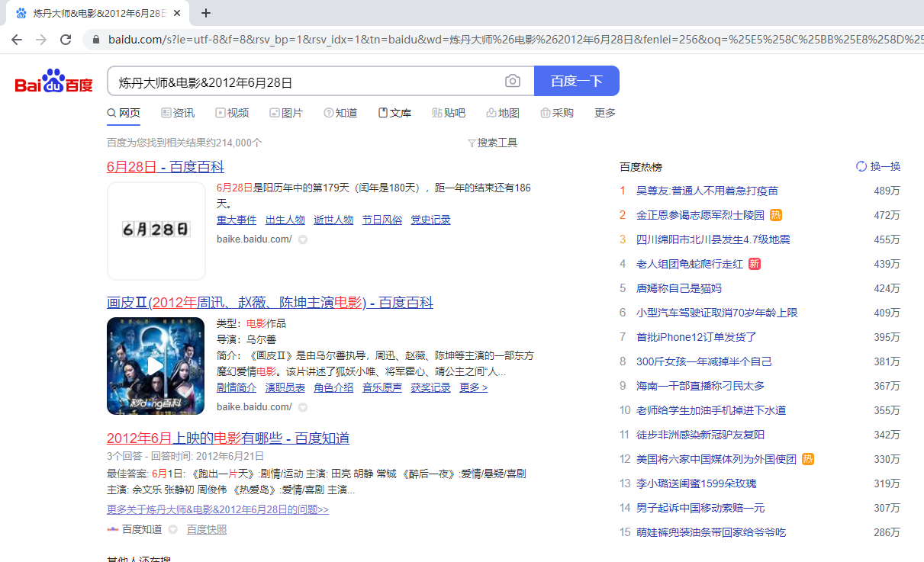Open hot item 吴尊友:普通人不用着急打疫苗

tap(707, 191)
